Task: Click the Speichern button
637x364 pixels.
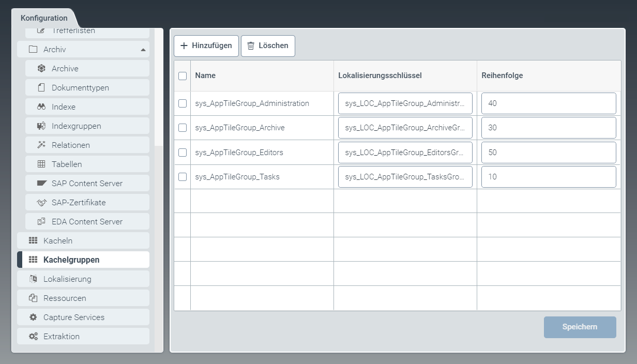Action: click(x=580, y=327)
